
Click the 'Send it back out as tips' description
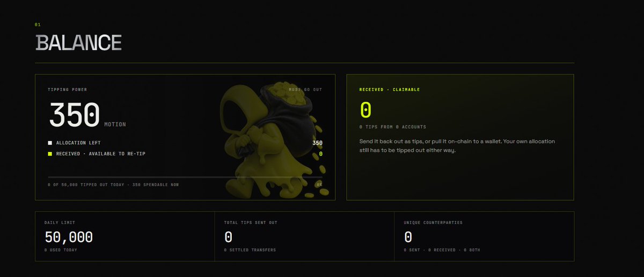tap(457, 146)
